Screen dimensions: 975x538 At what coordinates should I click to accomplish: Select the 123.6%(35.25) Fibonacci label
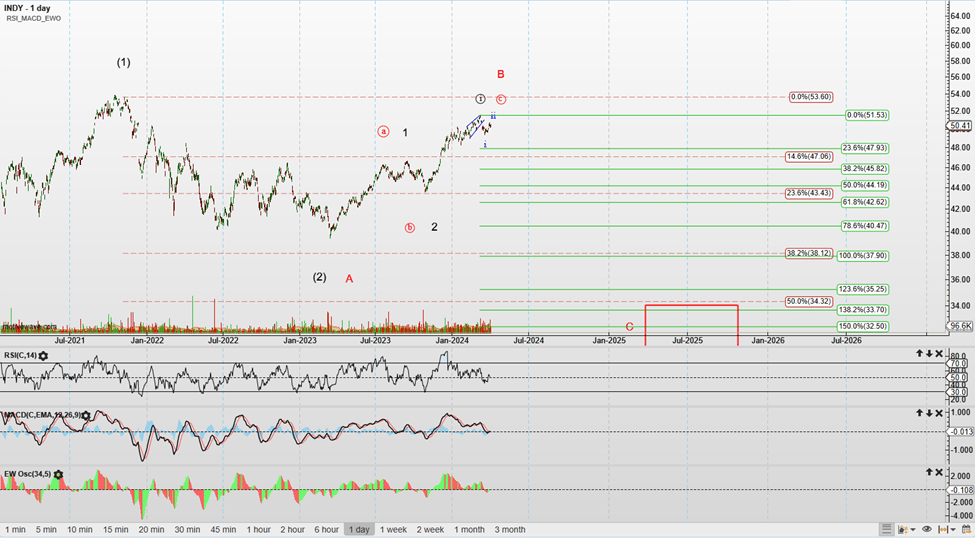[862, 289]
